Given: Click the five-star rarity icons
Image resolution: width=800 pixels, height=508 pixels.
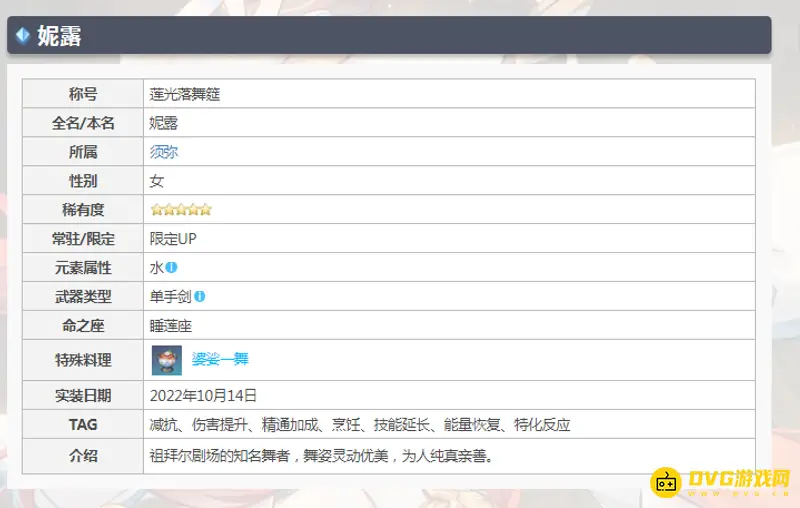Looking at the screenshot, I should click(x=181, y=210).
